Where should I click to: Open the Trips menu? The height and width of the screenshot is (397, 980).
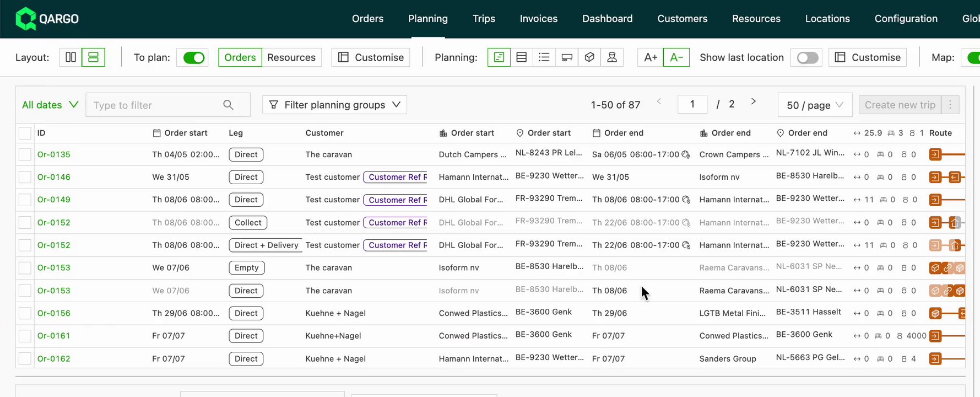[484, 19]
